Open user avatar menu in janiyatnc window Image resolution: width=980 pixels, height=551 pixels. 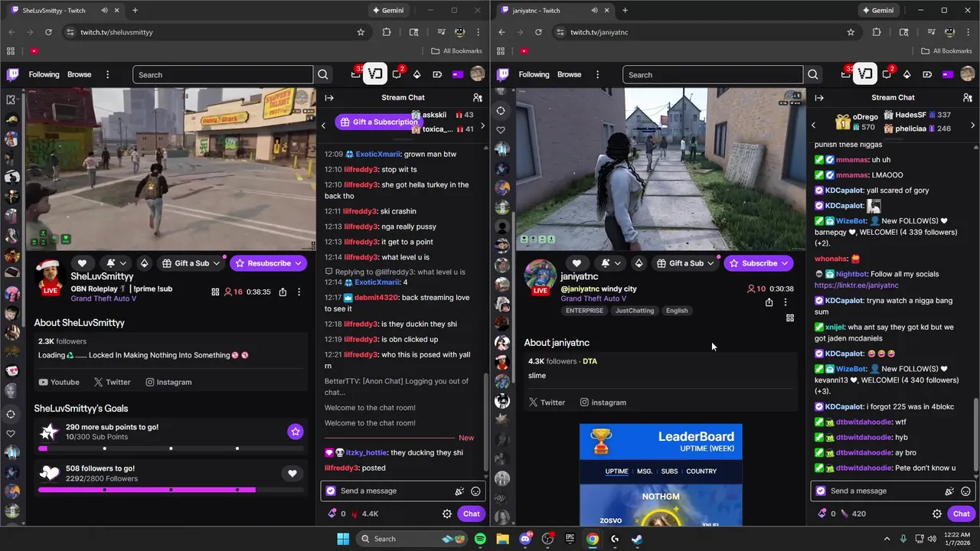(x=968, y=74)
